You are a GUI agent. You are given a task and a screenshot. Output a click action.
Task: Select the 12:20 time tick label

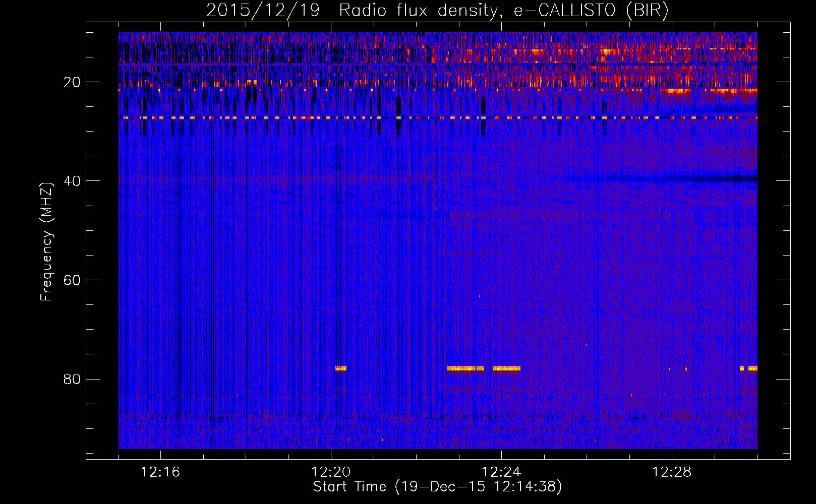point(331,472)
